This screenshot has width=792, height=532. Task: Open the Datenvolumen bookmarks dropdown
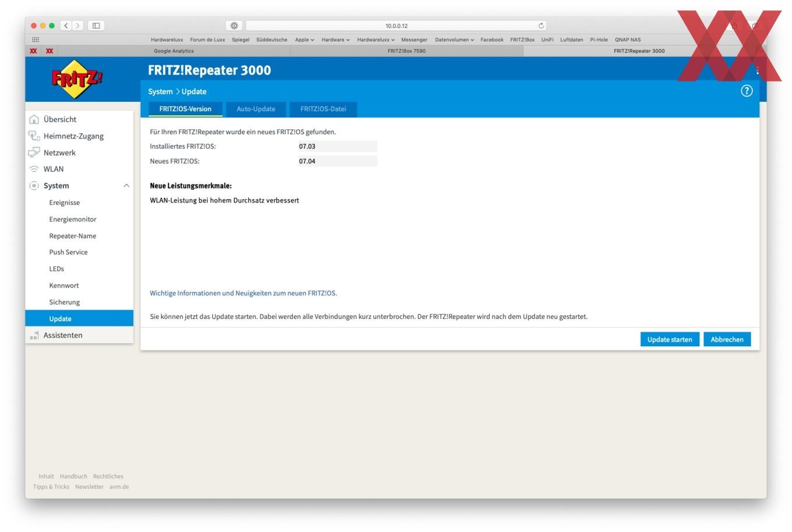[454, 40]
